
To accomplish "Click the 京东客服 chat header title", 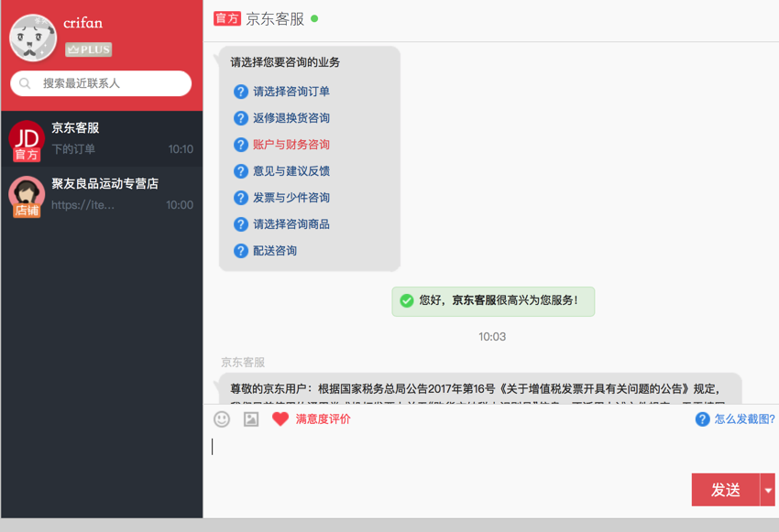I will tap(275, 19).
